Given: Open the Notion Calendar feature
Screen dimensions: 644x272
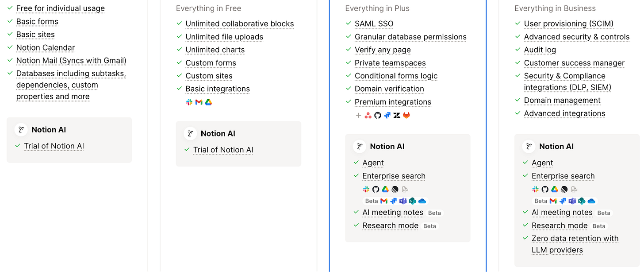Looking at the screenshot, I should click(46, 47).
